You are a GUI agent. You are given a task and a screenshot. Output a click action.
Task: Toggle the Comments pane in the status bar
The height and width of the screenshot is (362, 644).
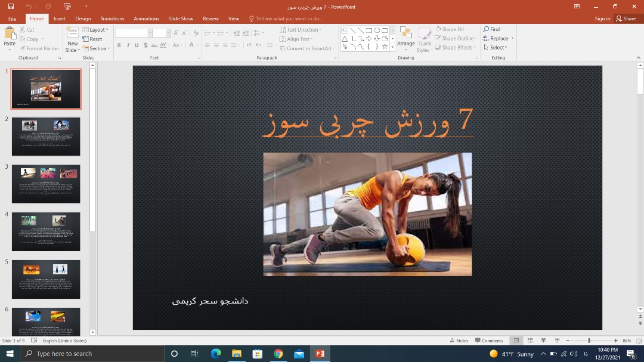click(489, 341)
